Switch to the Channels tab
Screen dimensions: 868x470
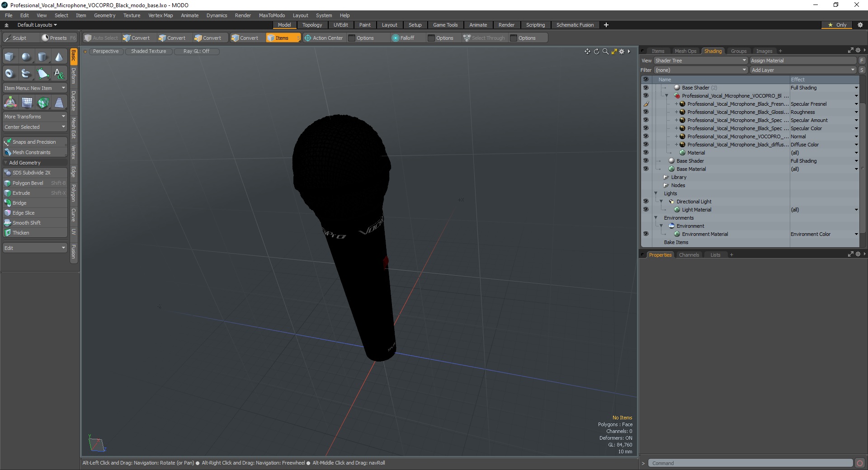coord(689,255)
